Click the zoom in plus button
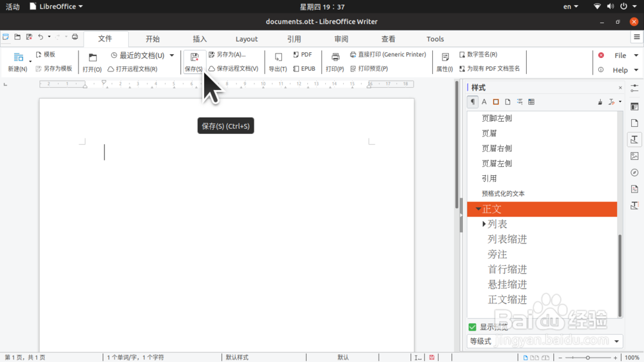644x362 pixels. coord(615,358)
